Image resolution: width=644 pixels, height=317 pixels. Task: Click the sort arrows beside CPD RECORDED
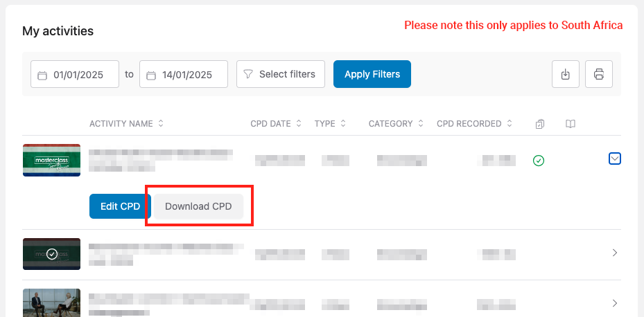pyautogui.click(x=510, y=124)
